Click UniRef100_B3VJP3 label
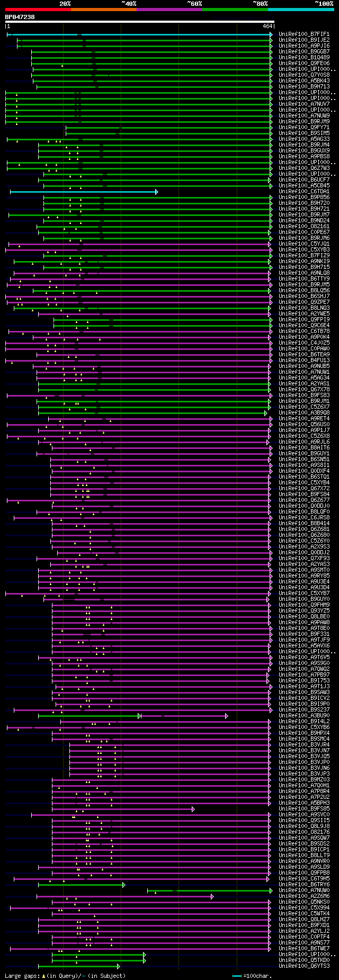Screen dimensions: 339x980 (304, 774)
